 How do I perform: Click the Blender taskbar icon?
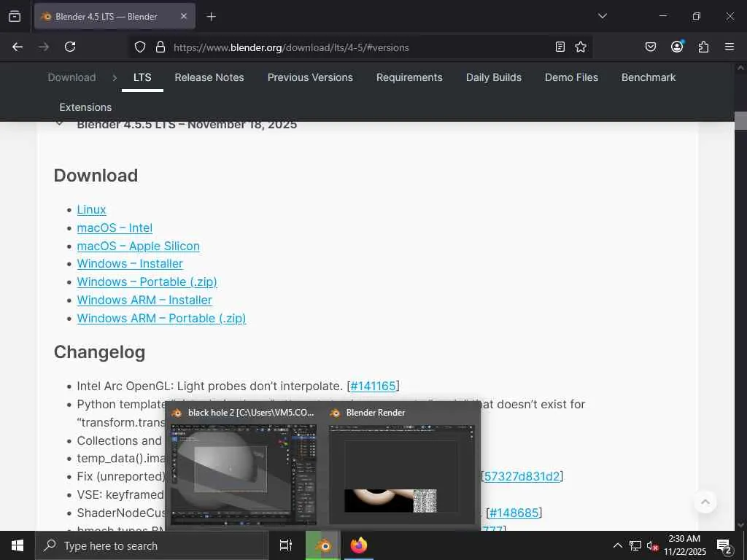[323, 545]
